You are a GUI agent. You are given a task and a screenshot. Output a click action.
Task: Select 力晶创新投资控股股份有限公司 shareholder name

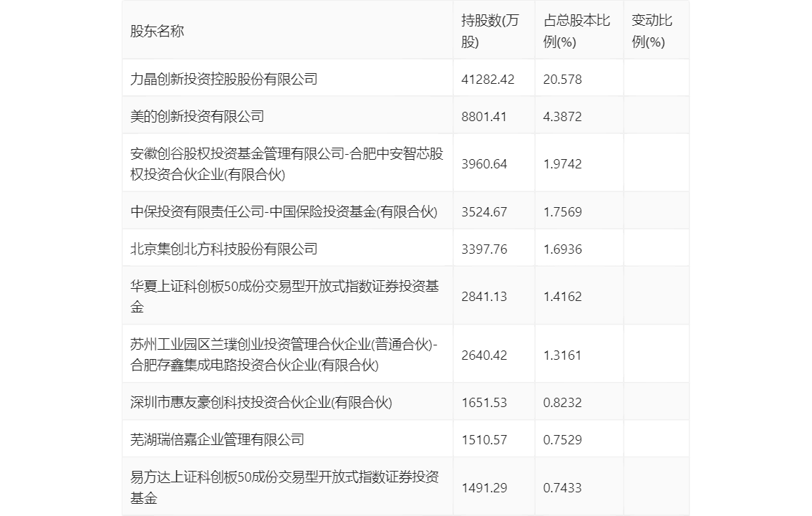click(x=223, y=79)
